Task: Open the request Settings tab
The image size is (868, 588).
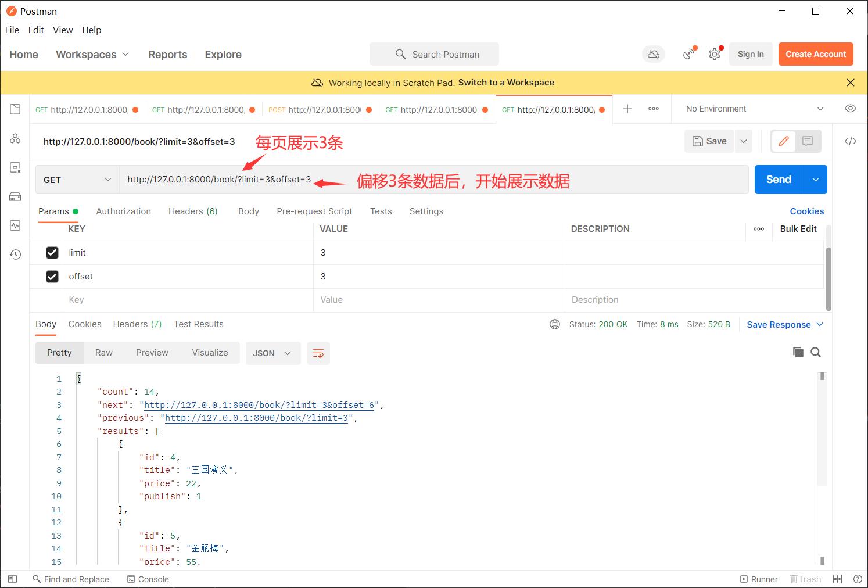Action: click(x=426, y=211)
